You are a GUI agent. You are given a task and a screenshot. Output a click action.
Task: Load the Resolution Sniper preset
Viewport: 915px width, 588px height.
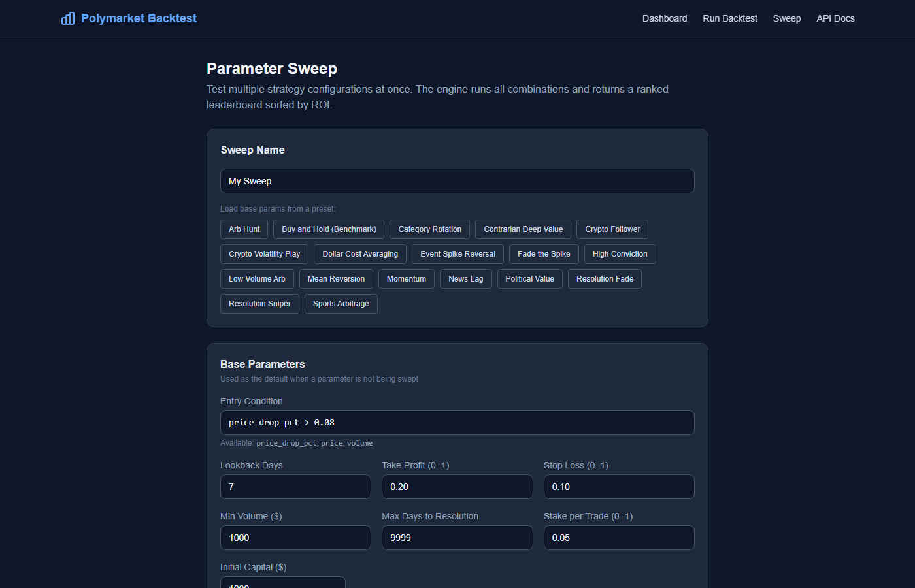tap(259, 304)
